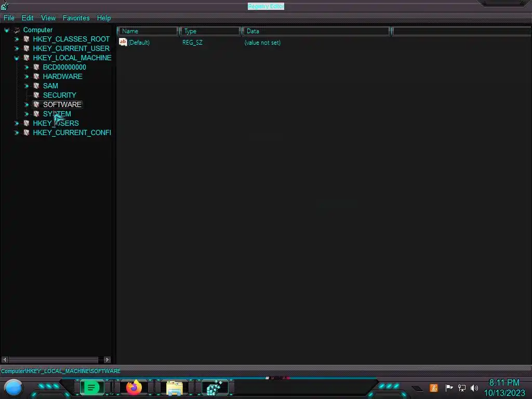
Task: Select the (Default) value name
Action: click(x=139, y=43)
